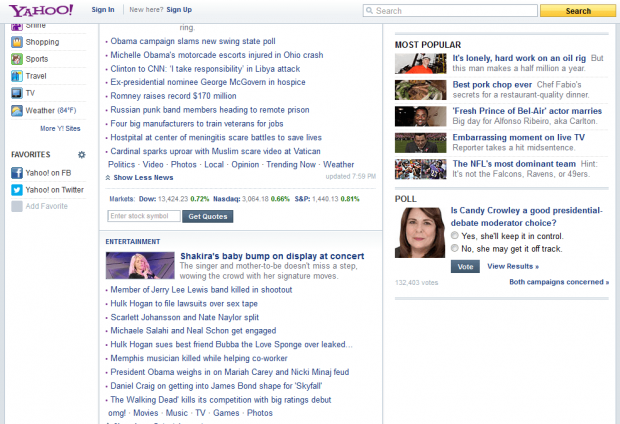Click the magnifier icon in search box

369,11
